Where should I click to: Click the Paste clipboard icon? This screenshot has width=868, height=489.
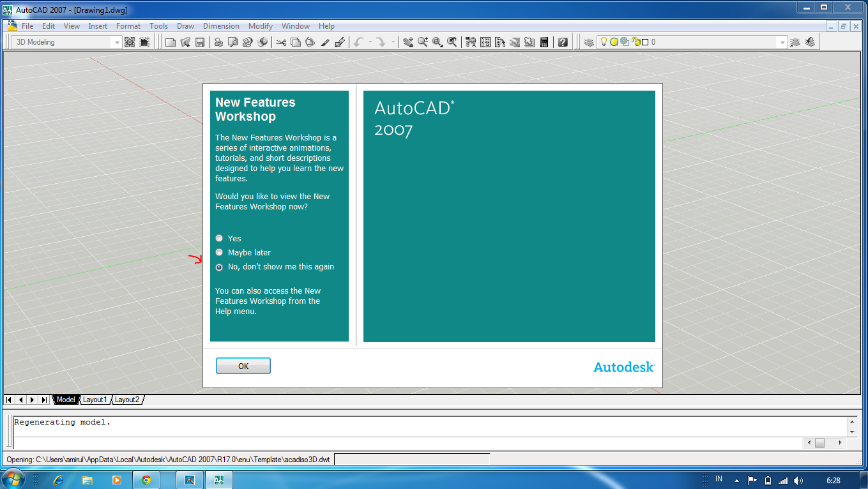[x=310, y=42]
